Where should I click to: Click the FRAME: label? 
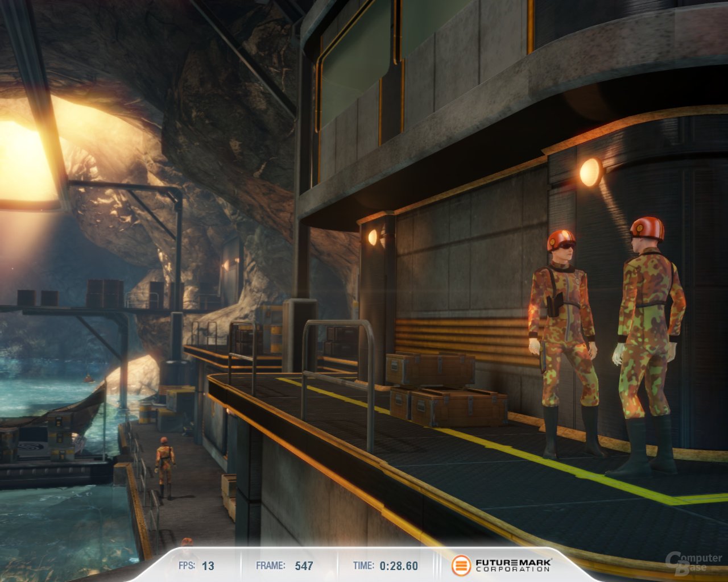pyautogui.click(x=271, y=566)
